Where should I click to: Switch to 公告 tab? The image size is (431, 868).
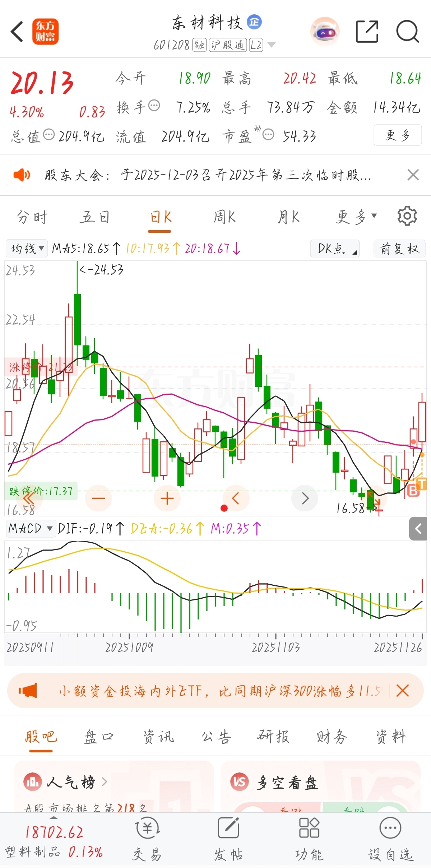click(x=216, y=737)
